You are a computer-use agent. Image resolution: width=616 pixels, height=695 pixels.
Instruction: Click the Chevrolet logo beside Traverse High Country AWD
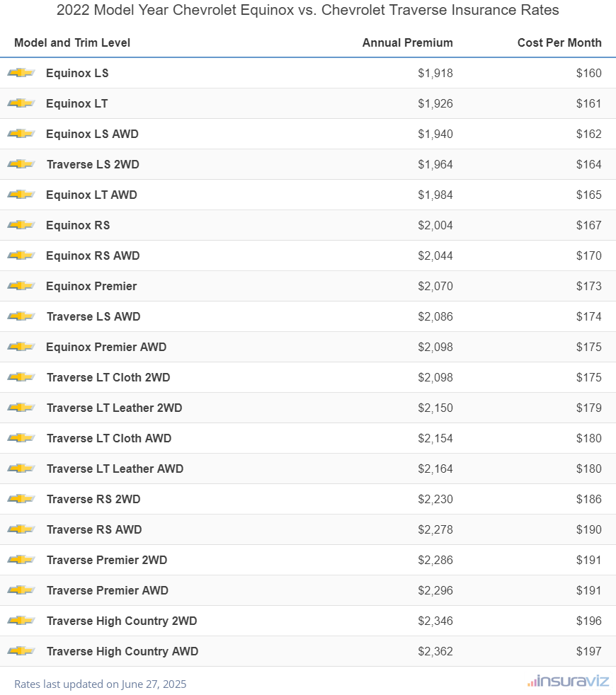(x=21, y=651)
